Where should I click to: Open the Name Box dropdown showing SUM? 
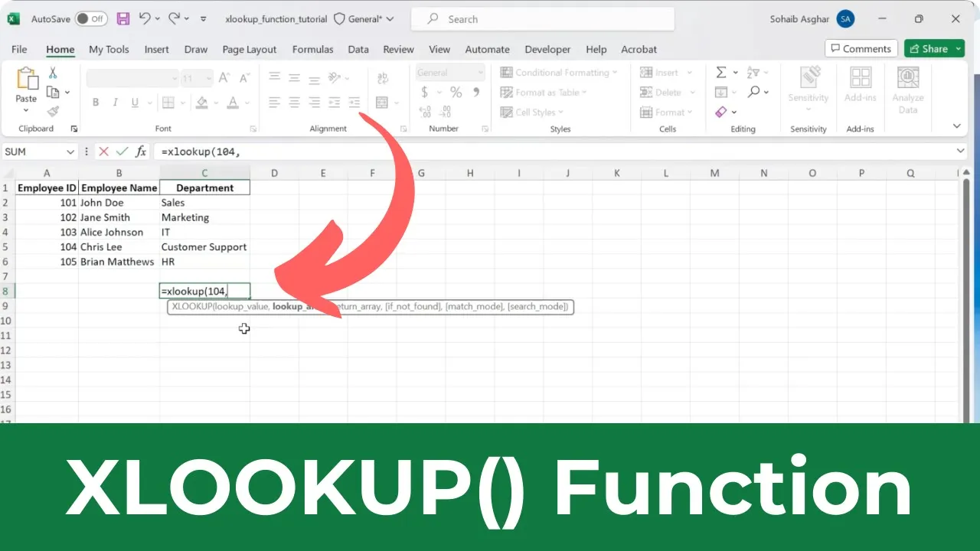(70, 152)
